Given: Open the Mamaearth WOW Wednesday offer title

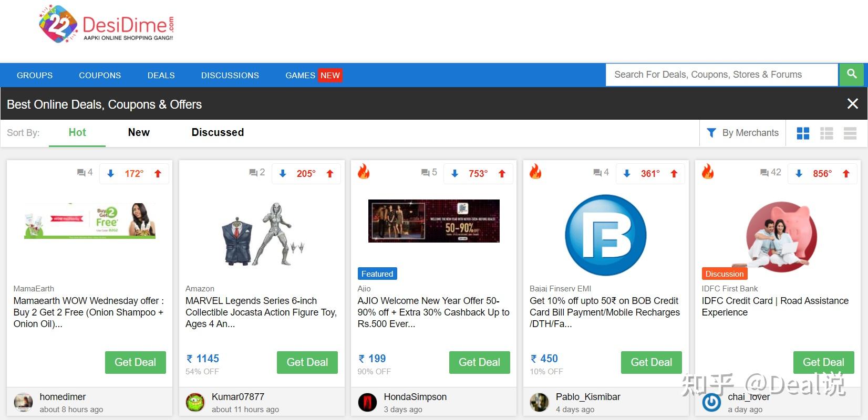Looking at the screenshot, I should (89, 312).
